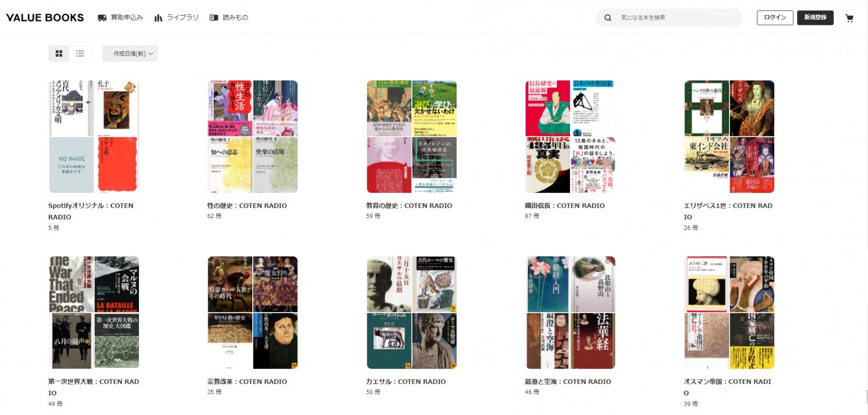Viewport: 868px width, 415px height.
Task: Click the 59 冊 count text
Action: pos(373,216)
